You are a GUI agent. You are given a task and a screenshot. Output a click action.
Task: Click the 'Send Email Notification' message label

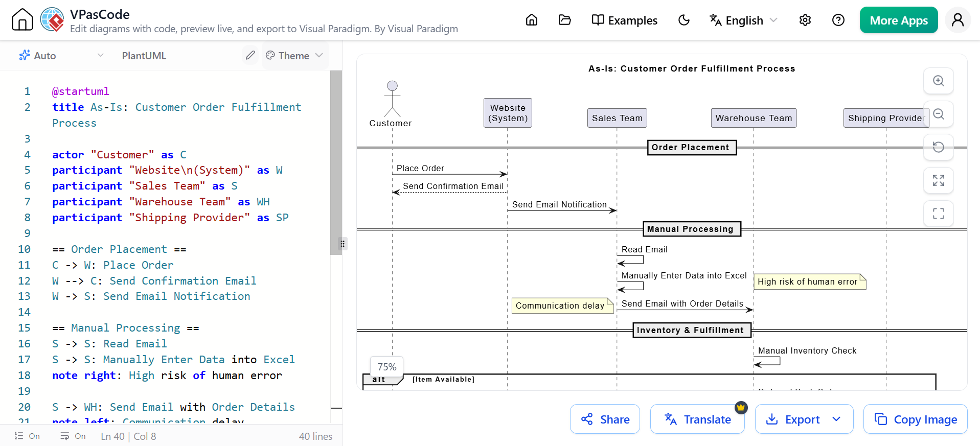[559, 204]
